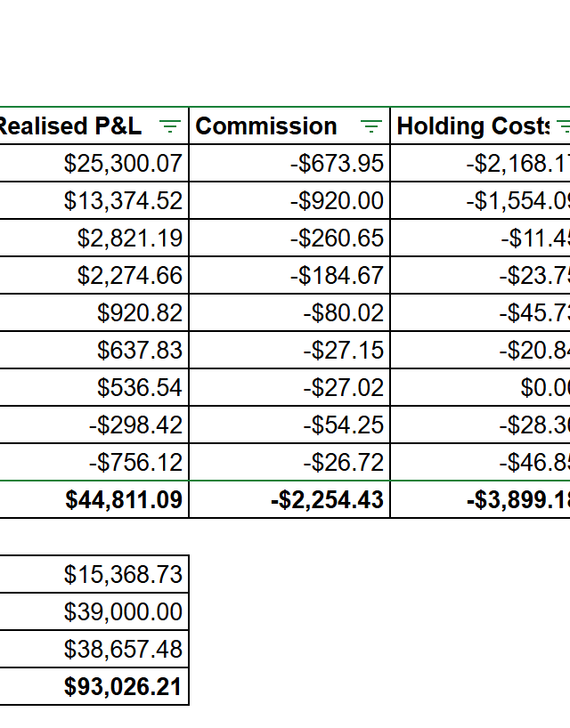
Task: Select the -$184.67 commission cell
Action: 289,275
